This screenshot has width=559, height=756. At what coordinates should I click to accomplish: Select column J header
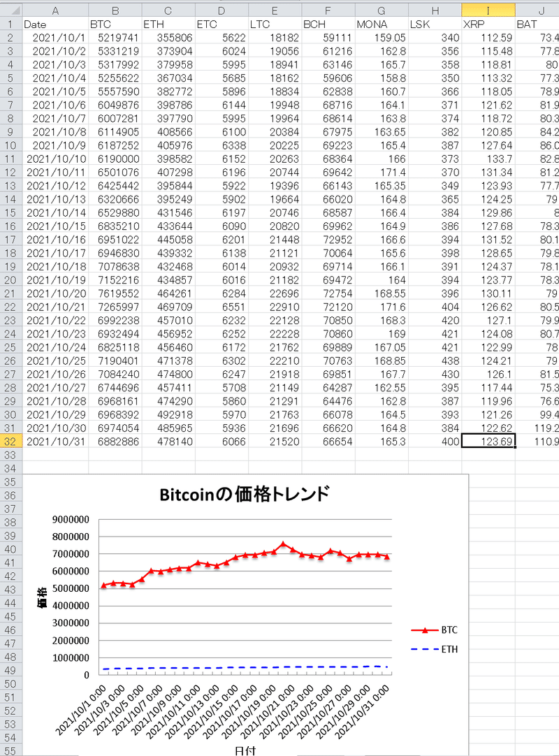point(537,10)
